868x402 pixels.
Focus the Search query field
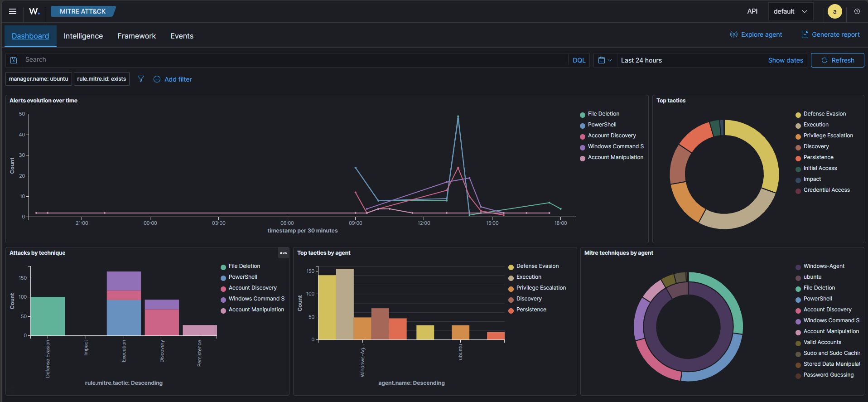coord(294,60)
